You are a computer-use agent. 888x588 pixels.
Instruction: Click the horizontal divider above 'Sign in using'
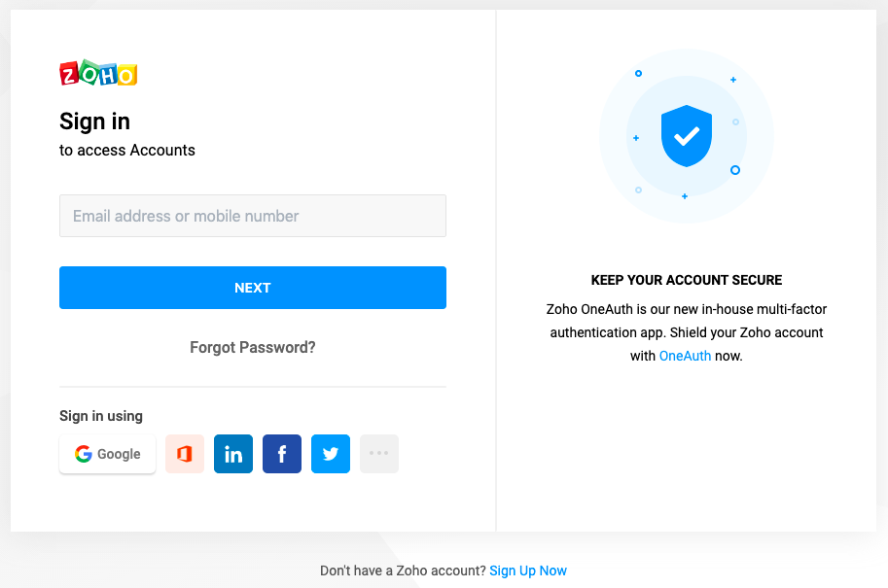pos(253,387)
